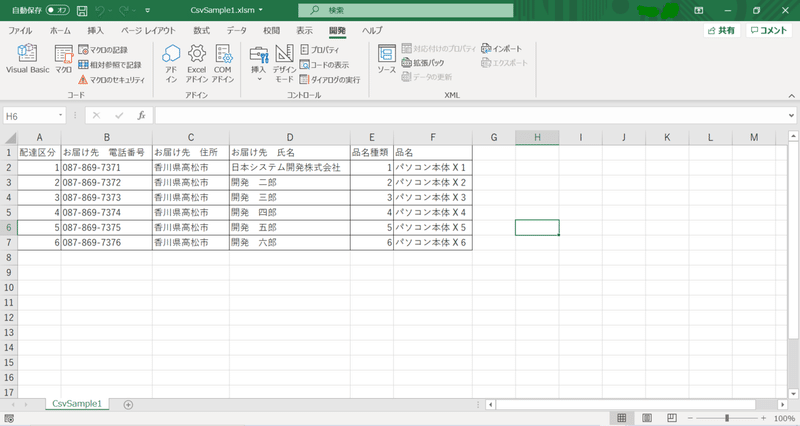Switch to Page Layout tab
Image resolution: width=800 pixels, height=426 pixels.
click(148, 31)
